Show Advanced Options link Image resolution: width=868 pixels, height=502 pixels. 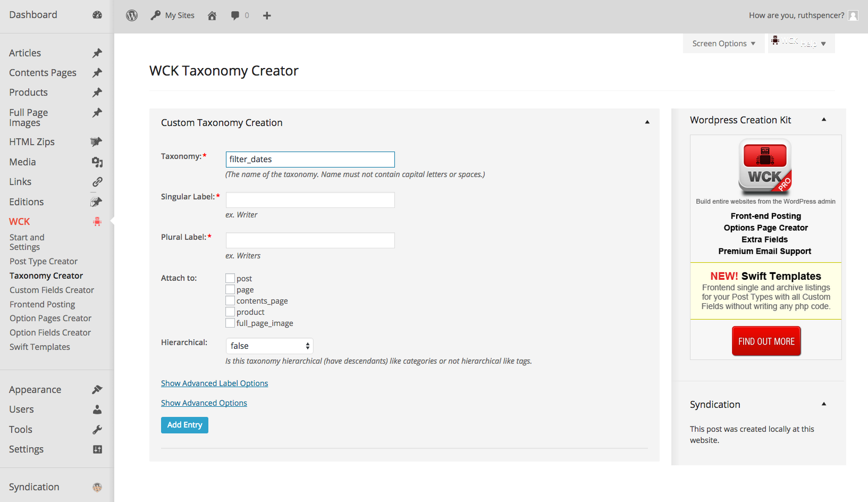point(204,403)
